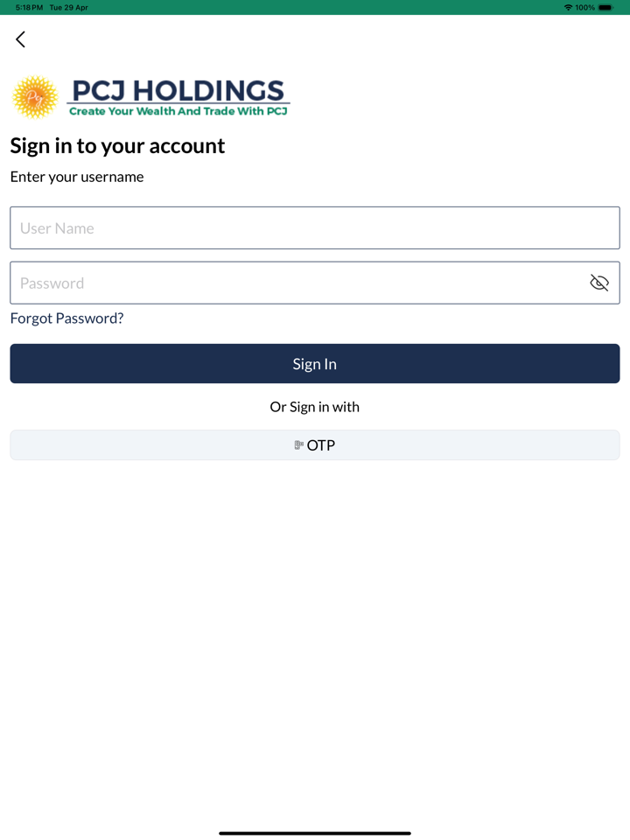Focus the User Name input field

(x=297, y=228)
